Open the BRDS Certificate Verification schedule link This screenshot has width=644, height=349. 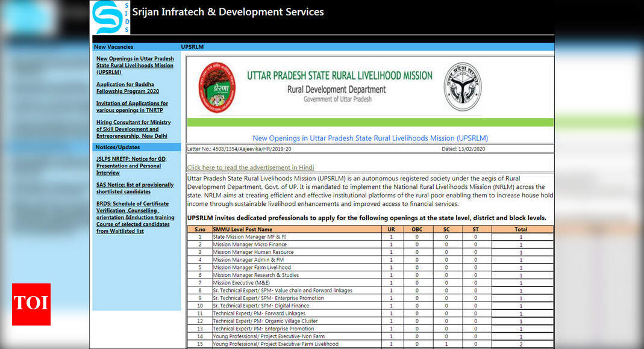pyautogui.click(x=135, y=217)
